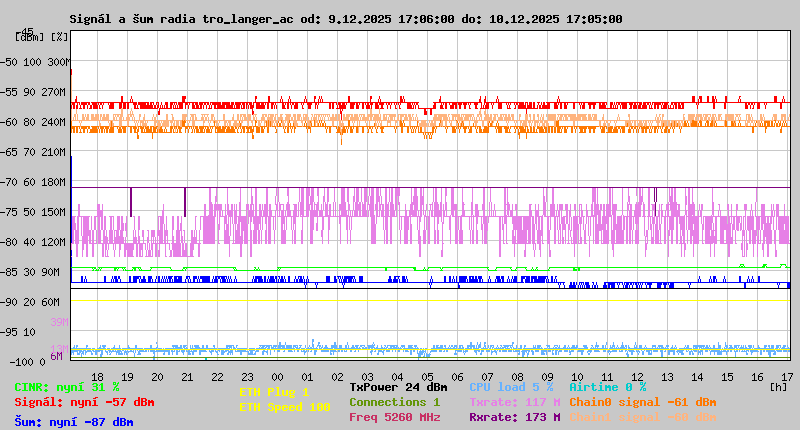Click the '-65 70 210M' axis label
The width and height of the screenshot is (800, 430).
pyautogui.click(x=33, y=153)
